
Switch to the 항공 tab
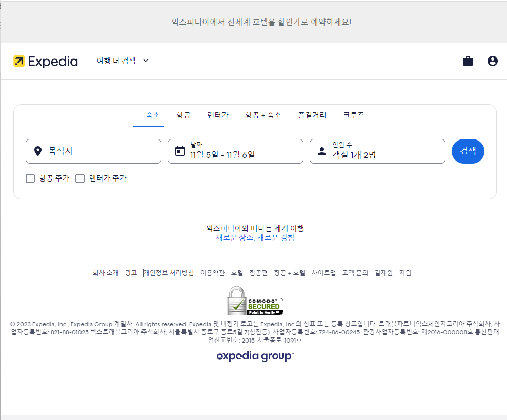(183, 115)
